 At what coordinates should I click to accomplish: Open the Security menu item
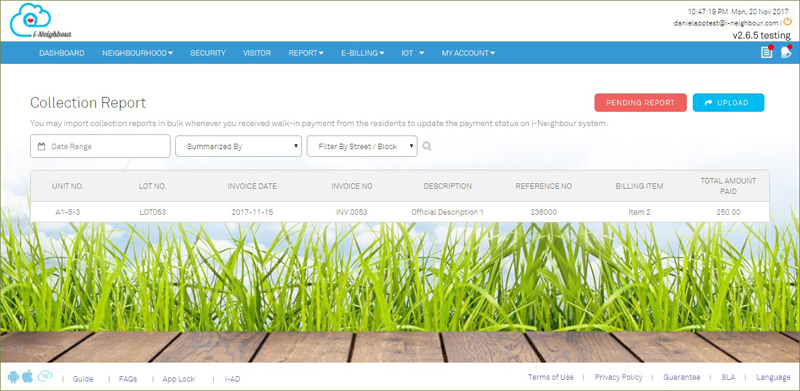pos(208,53)
